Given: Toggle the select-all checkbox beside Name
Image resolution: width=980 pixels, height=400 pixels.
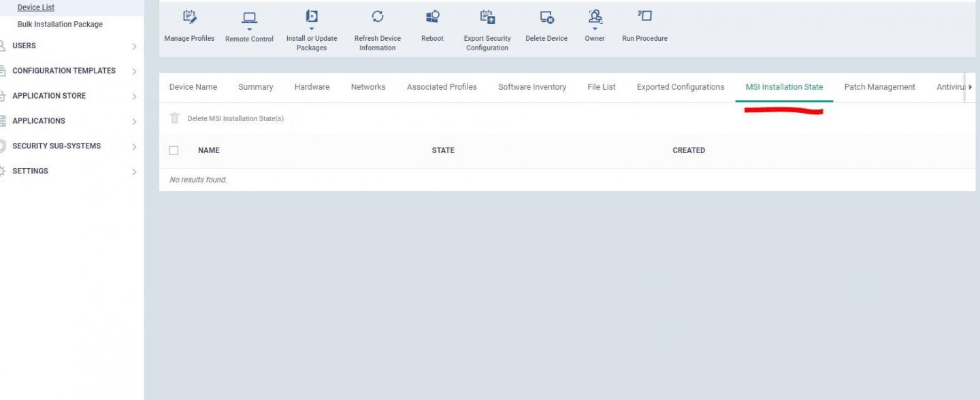Looking at the screenshot, I should pos(174,150).
